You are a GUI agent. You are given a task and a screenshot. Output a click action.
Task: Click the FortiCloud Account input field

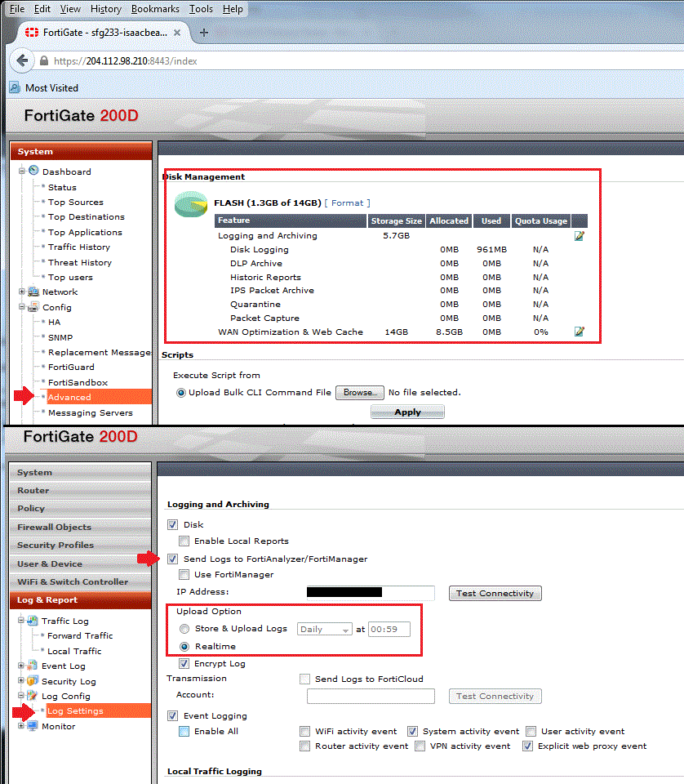tap(371, 696)
